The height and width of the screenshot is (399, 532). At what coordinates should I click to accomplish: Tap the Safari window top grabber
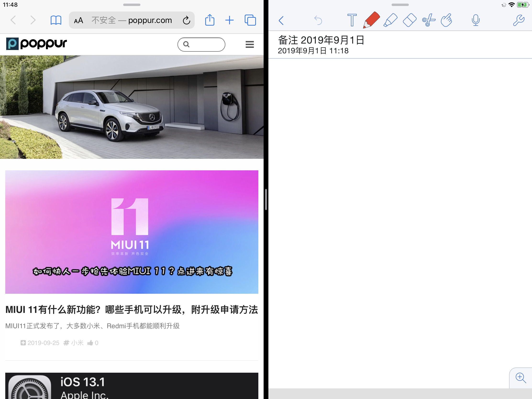pos(132,5)
